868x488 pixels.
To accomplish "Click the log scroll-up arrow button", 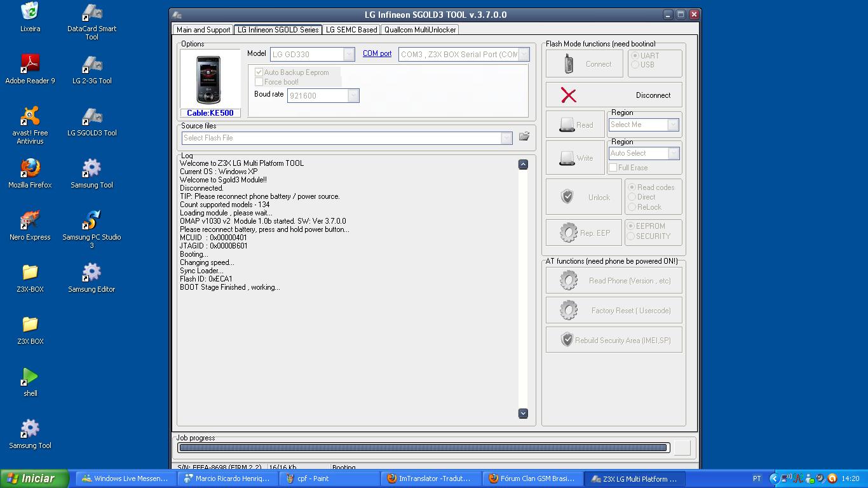I will pyautogui.click(x=523, y=165).
